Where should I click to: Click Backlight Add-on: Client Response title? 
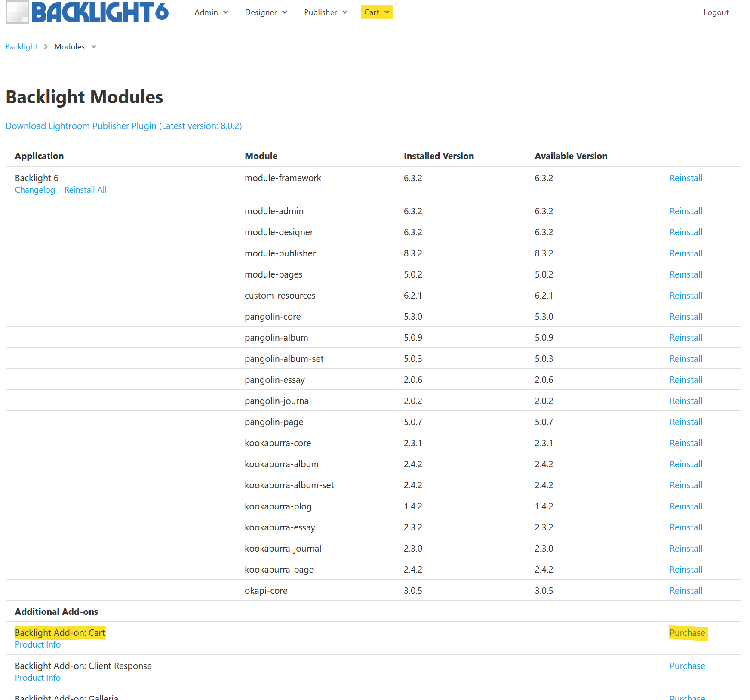point(83,666)
